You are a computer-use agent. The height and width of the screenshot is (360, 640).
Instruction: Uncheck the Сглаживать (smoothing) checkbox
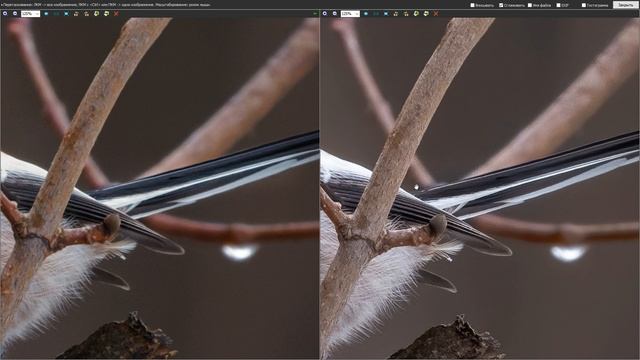501,5
